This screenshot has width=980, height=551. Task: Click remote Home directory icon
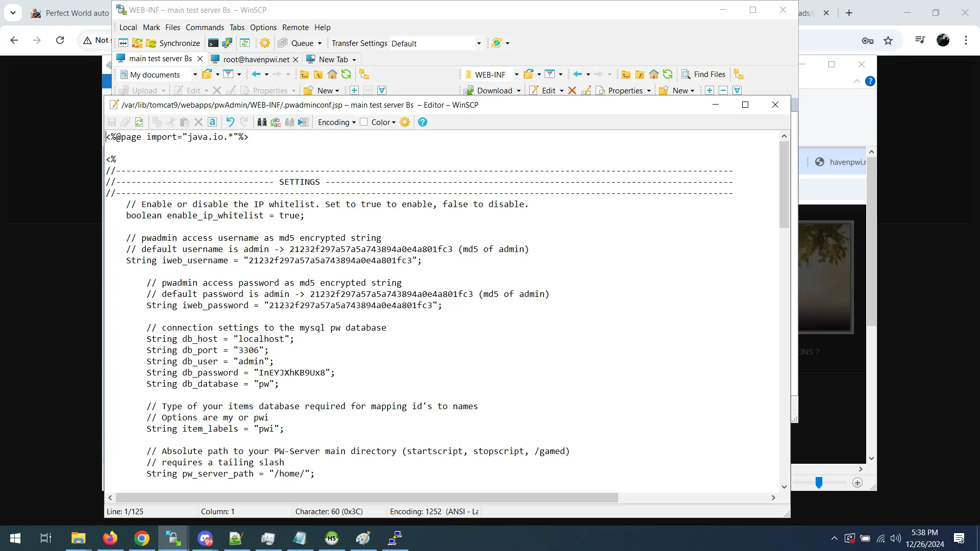(x=654, y=74)
